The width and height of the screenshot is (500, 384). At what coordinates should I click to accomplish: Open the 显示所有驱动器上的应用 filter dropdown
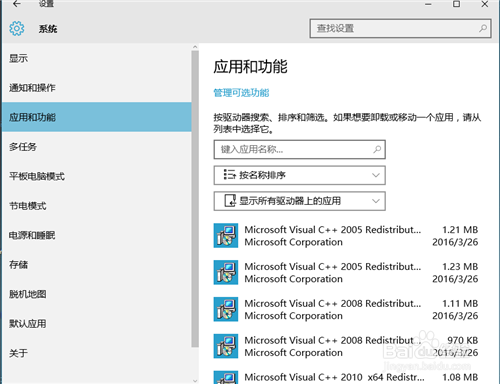click(x=300, y=201)
